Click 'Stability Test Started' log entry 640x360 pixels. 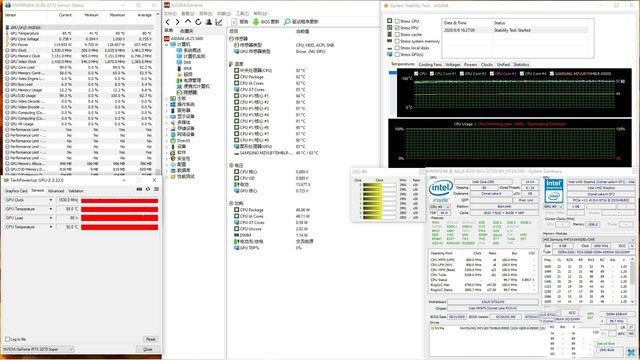pyautogui.click(x=512, y=30)
